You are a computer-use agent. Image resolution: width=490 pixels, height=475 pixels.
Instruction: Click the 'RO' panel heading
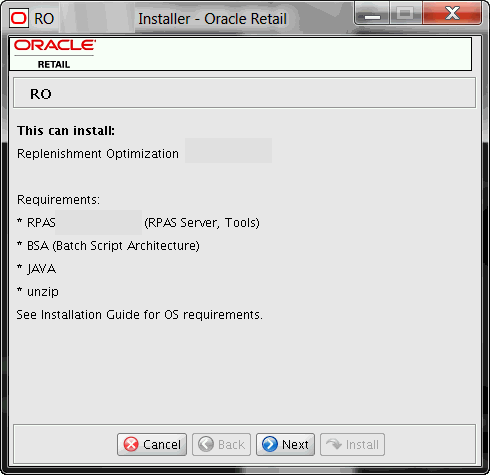pyautogui.click(x=41, y=94)
